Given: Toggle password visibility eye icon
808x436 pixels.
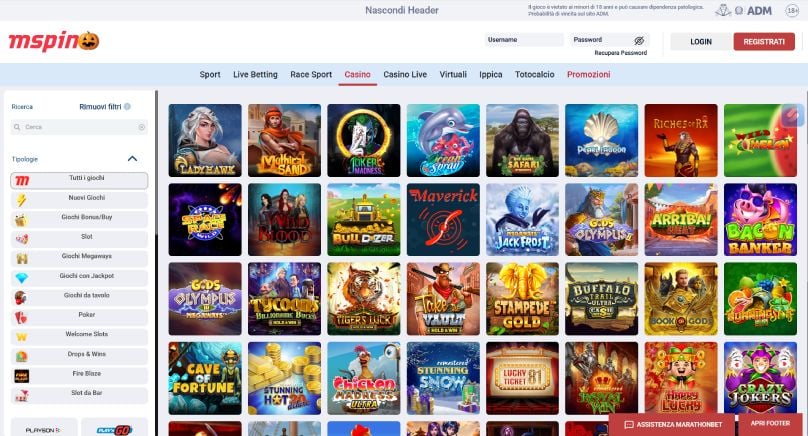Looking at the screenshot, I should point(639,40).
